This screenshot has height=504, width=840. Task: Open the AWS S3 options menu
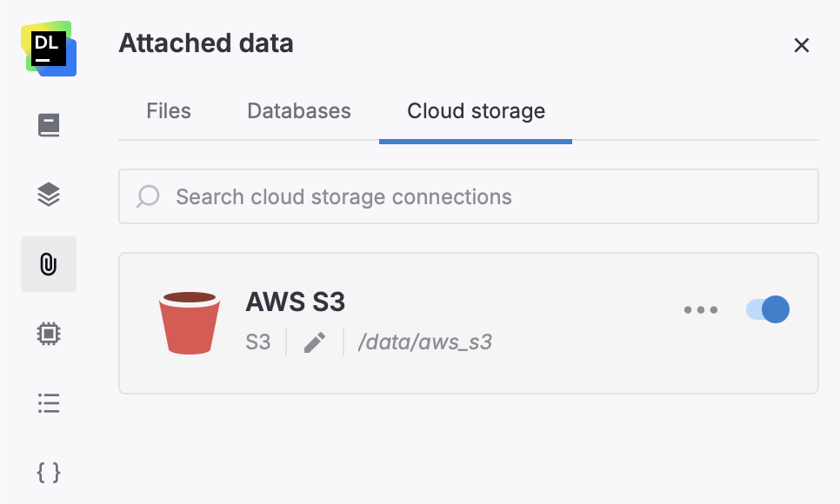pyautogui.click(x=700, y=309)
